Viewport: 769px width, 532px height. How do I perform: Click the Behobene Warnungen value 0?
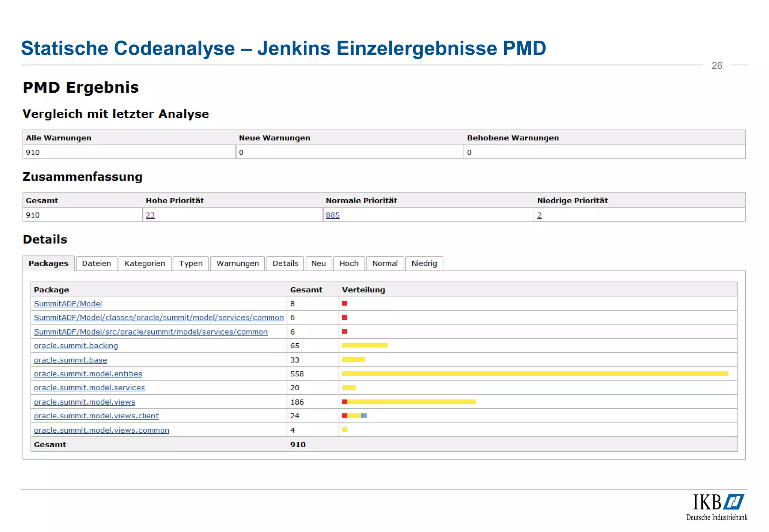point(469,152)
